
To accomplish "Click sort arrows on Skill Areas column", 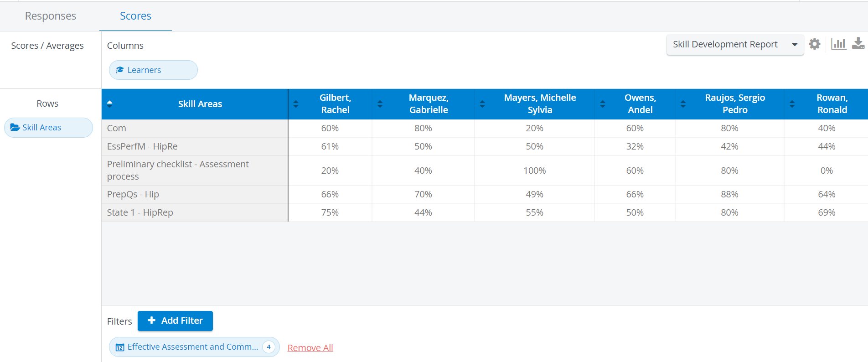I will click(x=109, y=104).
